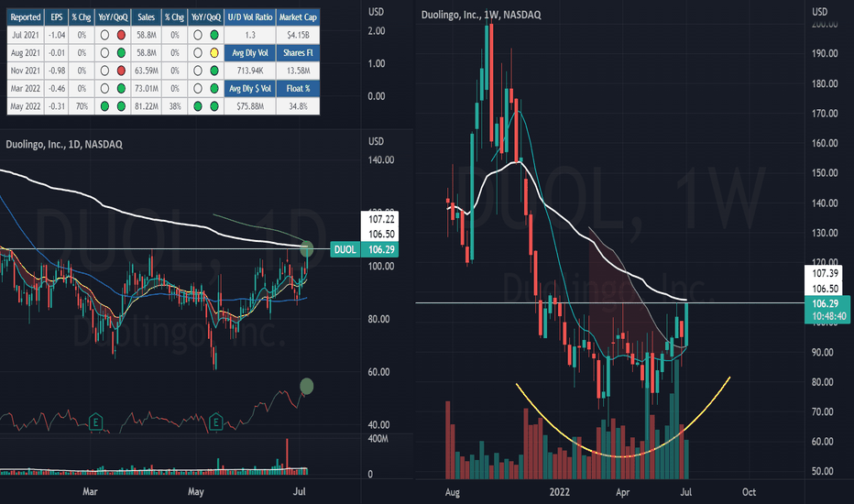Viewport: 854px width, 504px height.
Task: Click the 73.01M sales value
Action: 146,88
